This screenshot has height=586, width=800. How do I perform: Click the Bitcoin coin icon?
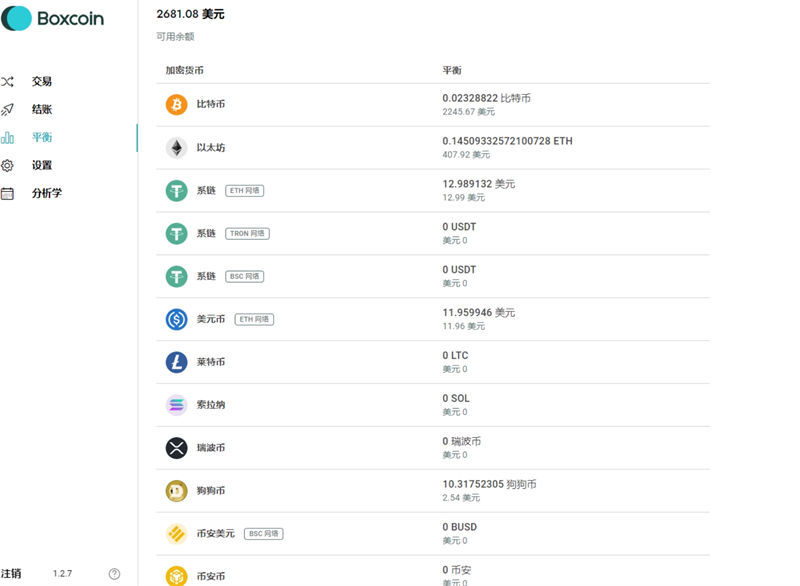tap(177, 105)
